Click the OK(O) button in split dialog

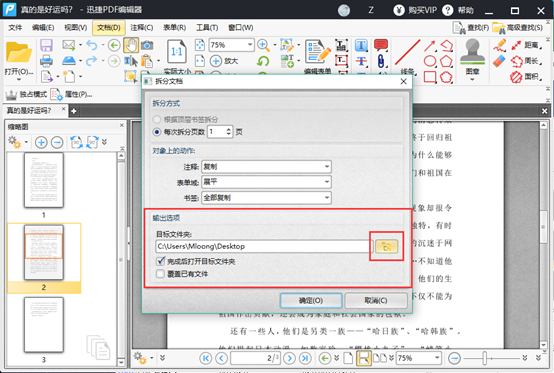pos(311,301)
